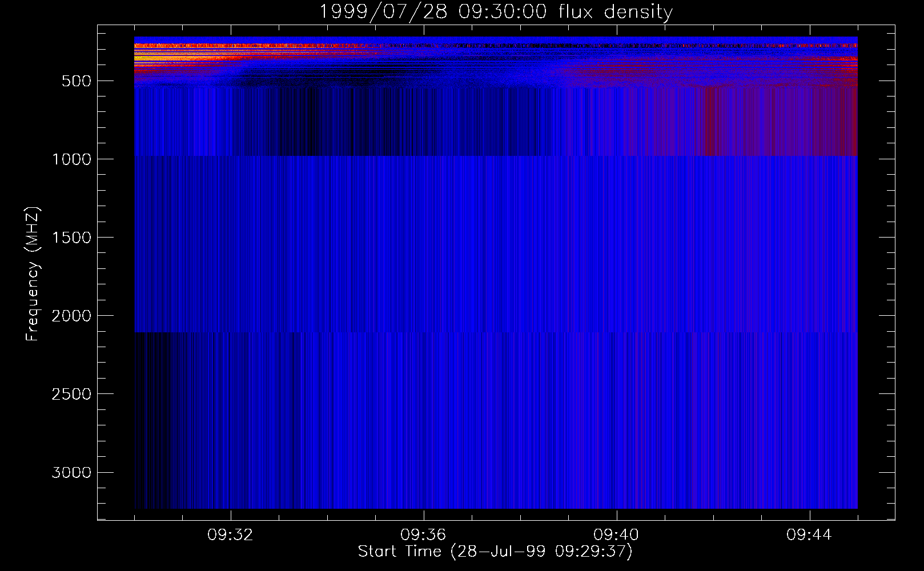
Task: Select the 2000 frequency tick label
Action: tap(71, 316)
